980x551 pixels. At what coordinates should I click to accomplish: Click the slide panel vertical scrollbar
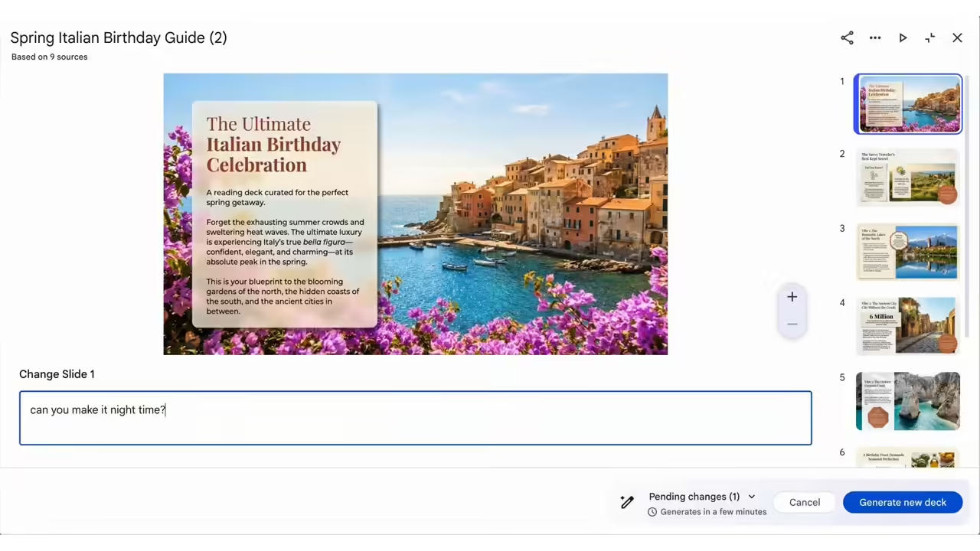point(966,207)
